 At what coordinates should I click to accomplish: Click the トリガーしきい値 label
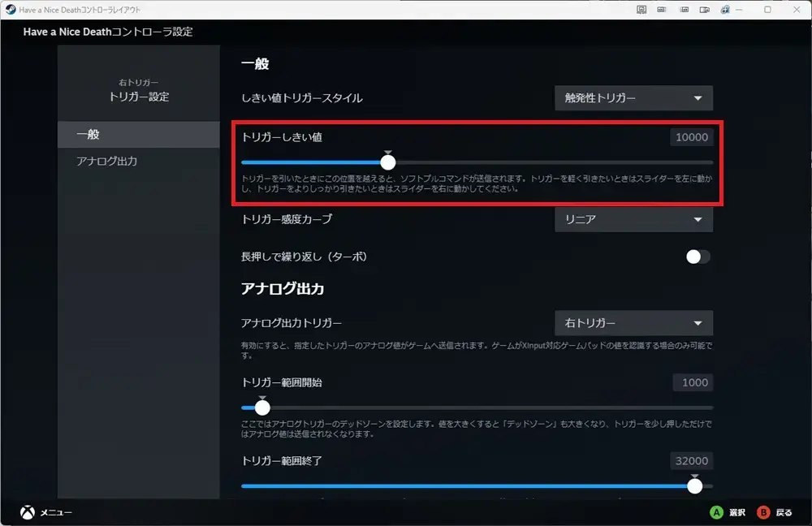pos(282,137)
